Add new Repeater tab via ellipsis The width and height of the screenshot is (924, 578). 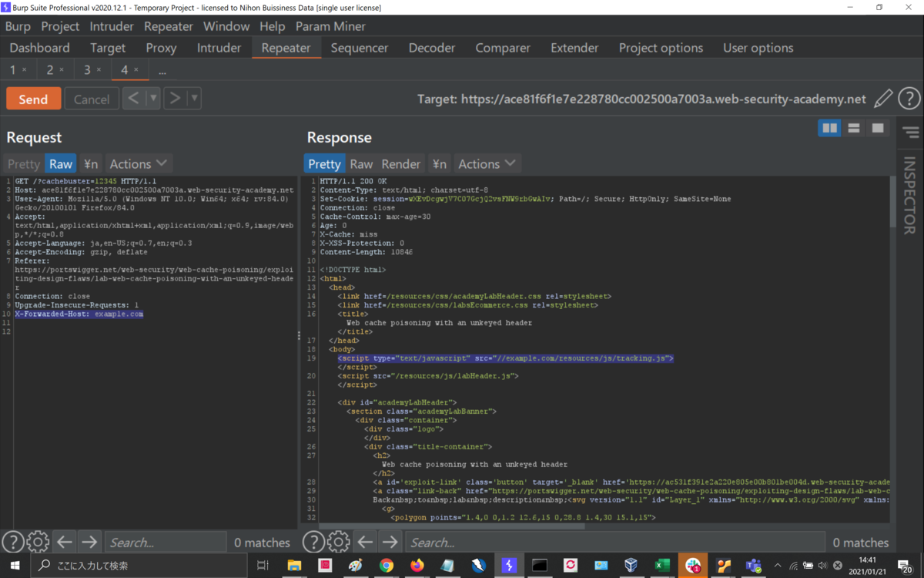[x=162, y=71]
